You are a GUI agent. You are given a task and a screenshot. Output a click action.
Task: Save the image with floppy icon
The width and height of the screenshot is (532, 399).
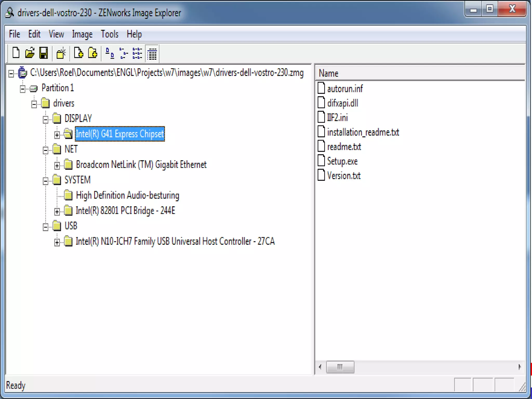pos(44,53)
